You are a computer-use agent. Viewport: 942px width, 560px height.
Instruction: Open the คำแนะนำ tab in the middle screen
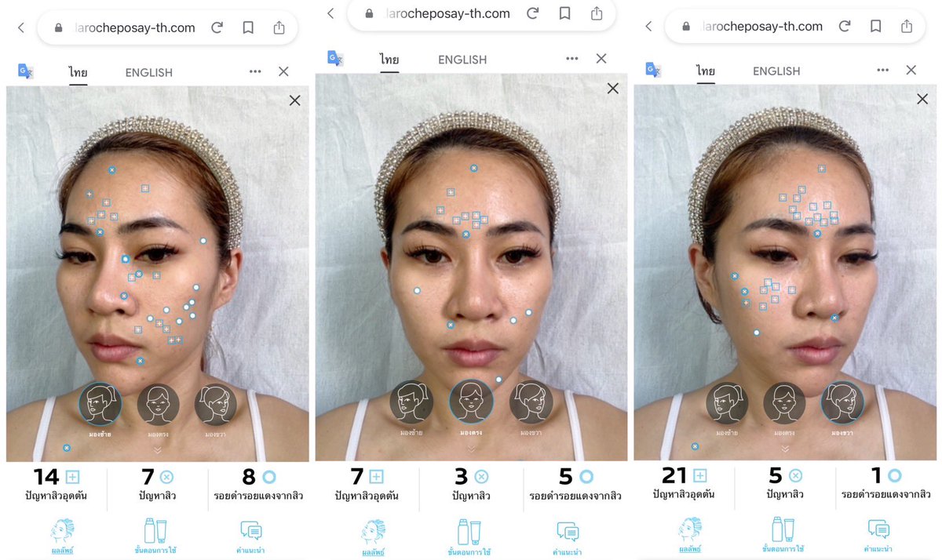[568, 537]
